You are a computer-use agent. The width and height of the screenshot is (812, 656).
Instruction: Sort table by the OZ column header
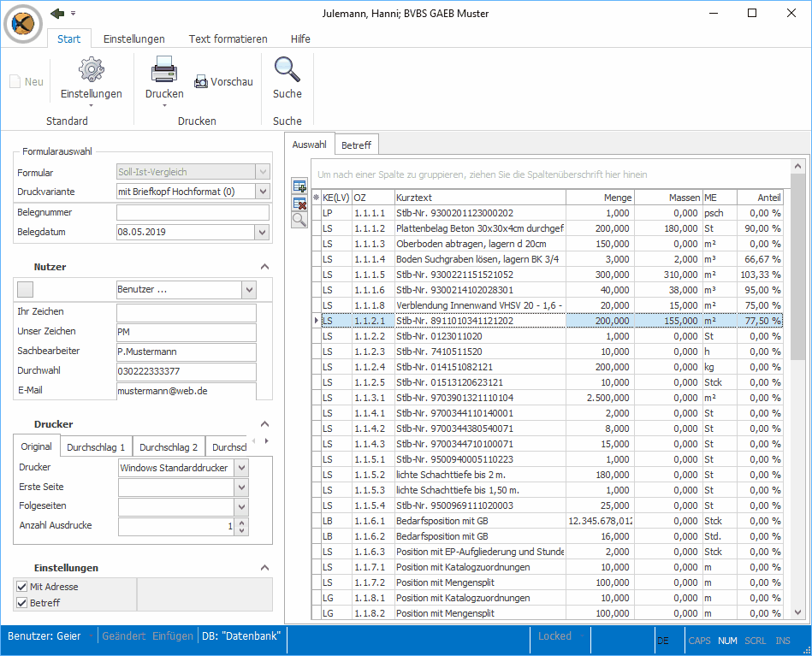(x=373, y=198)
